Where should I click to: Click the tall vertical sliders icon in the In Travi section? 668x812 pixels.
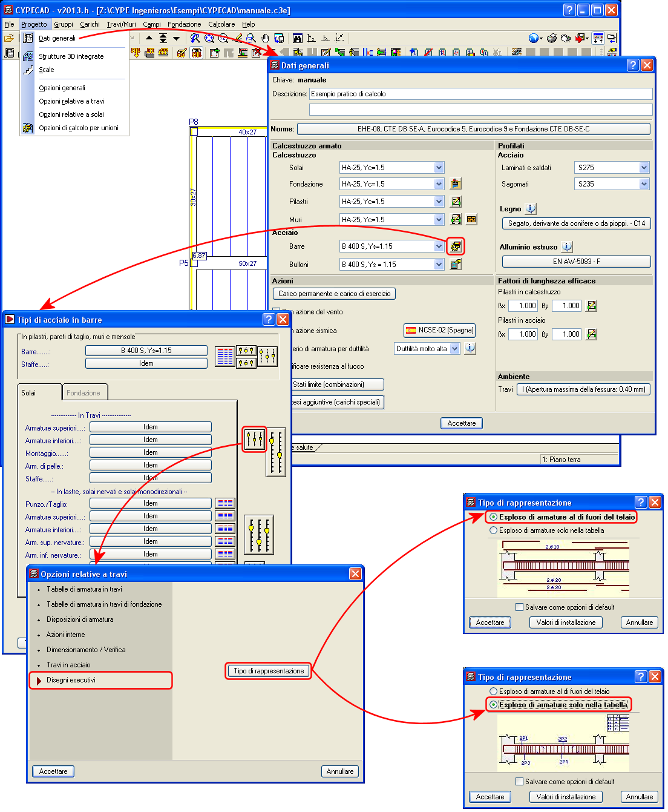(276, 452)
